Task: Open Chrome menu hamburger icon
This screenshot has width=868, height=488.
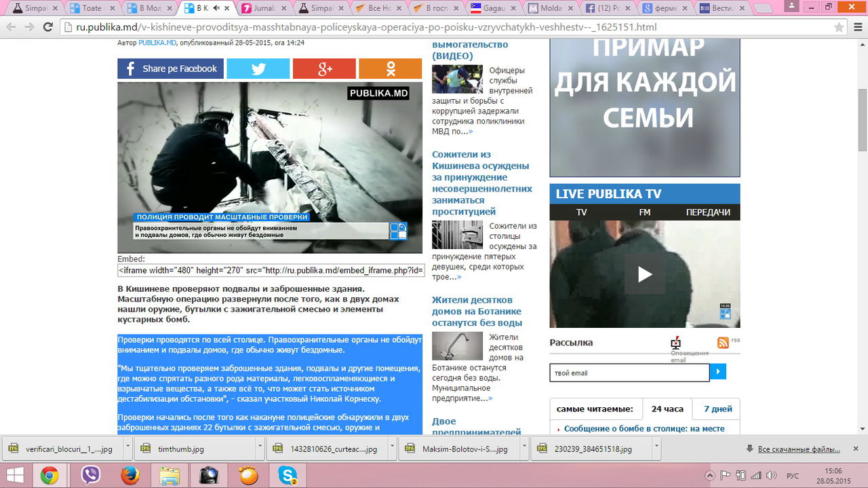Action: pyautogui.click(x=858, y=27)
